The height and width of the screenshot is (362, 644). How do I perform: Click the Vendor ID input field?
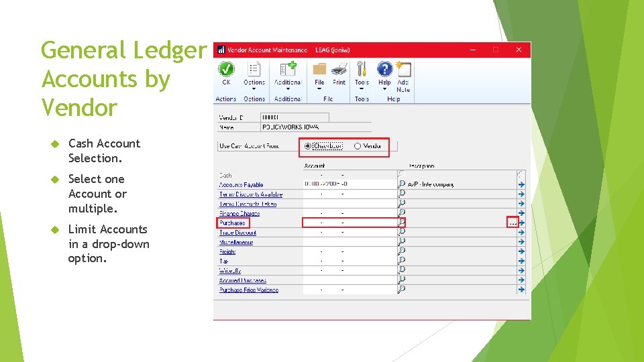[294, 117]
